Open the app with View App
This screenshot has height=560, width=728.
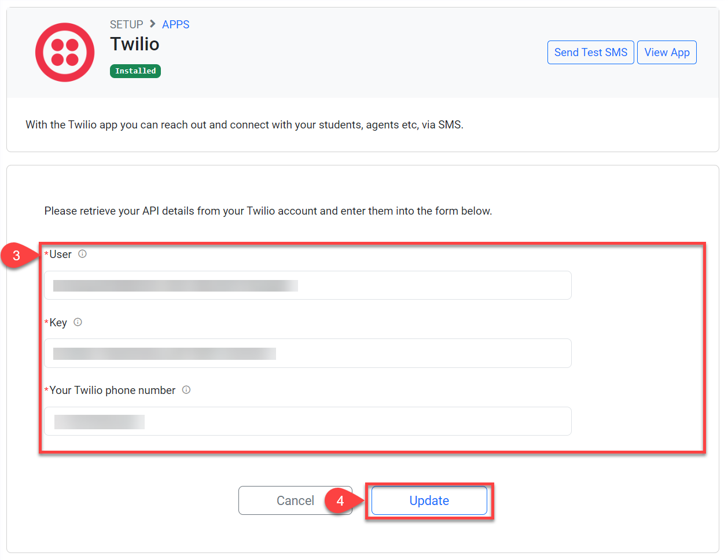coord(667,53)
